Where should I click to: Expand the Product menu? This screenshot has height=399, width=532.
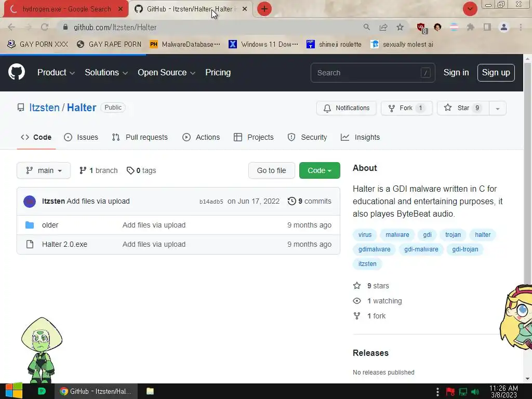click(56, 72)
